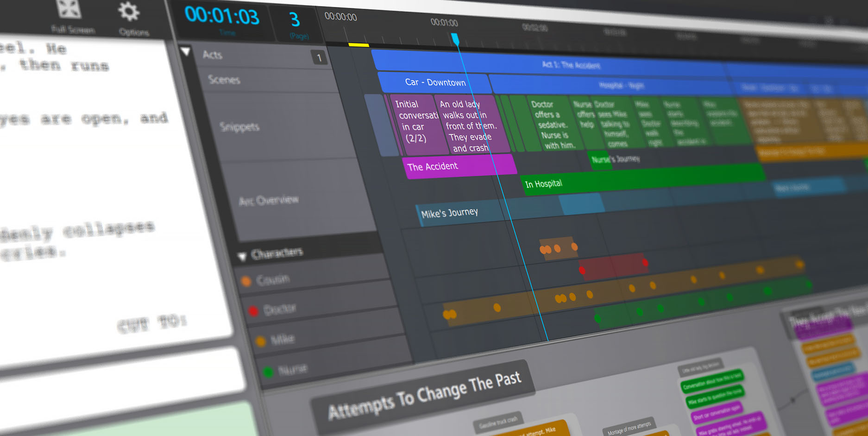Collapse the Characters section triangle

[242, 256]
